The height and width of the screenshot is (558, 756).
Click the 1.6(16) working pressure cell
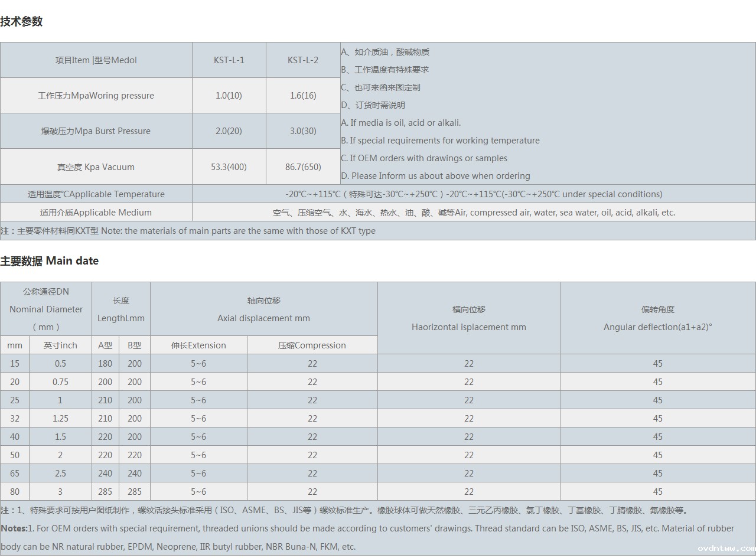[x=303, y=96]
